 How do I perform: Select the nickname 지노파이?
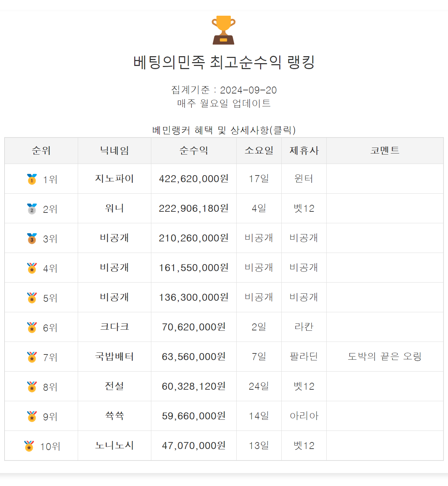pos(114,179)
